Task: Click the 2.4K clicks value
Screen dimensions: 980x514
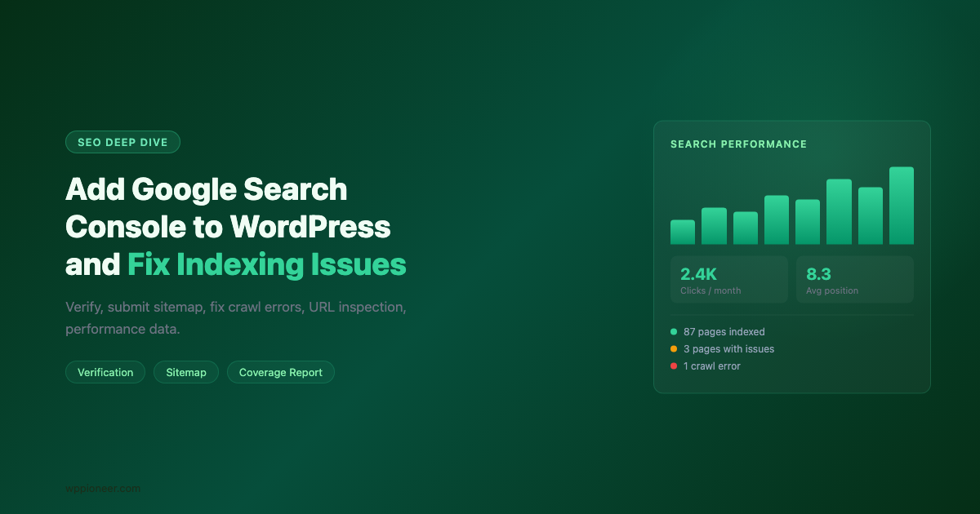Action: [698, 274]
